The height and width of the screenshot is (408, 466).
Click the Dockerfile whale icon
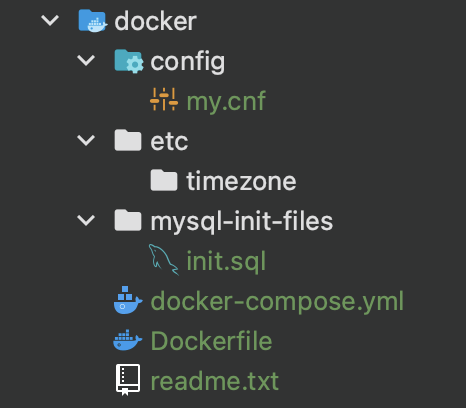pos(128,340)
